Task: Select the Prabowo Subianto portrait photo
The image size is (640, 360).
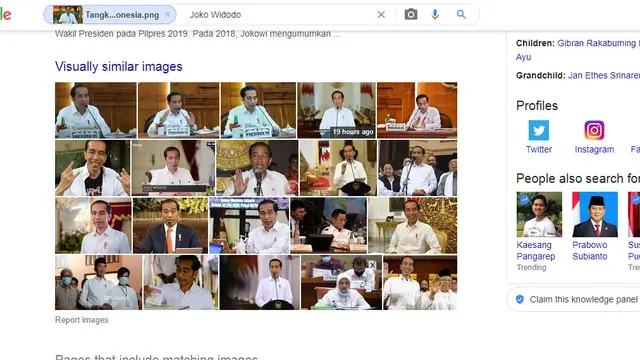Action: tap(595, 214)
